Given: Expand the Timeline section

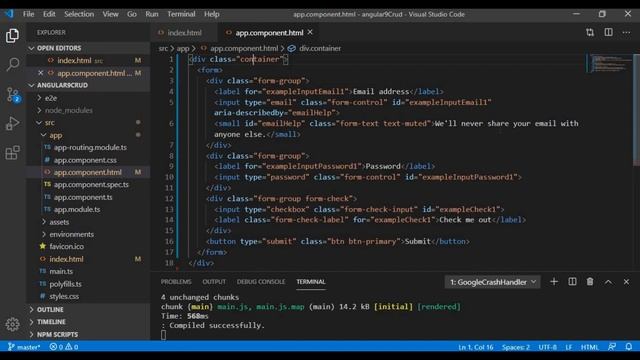Looking at the screenshot, I should point(88,322).
